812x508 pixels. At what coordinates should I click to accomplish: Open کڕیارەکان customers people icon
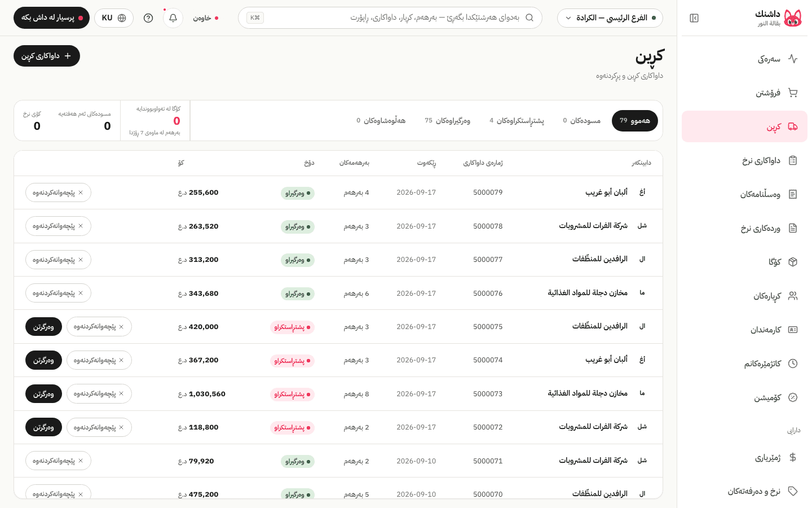point(793,296)
